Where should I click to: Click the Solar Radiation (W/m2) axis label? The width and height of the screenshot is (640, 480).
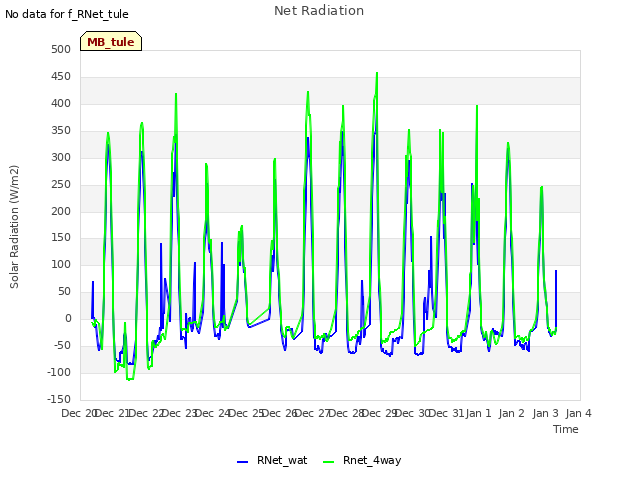coord(14,227)
